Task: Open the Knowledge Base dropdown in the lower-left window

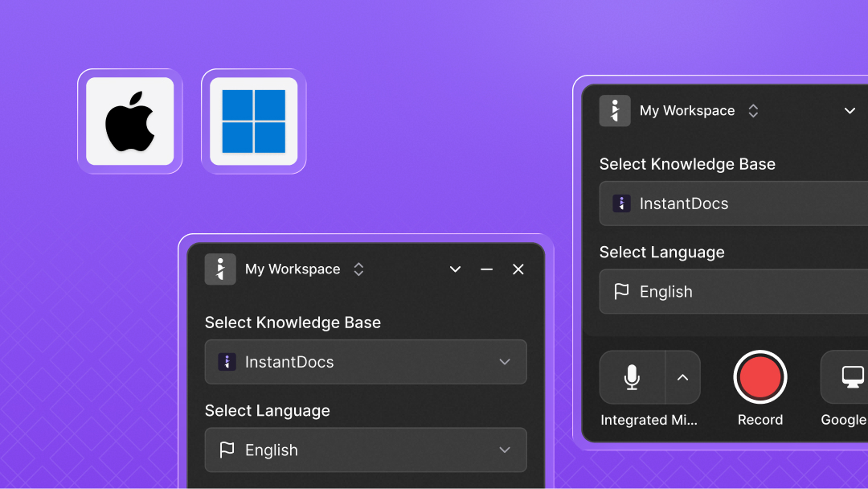Action: click(x=366, y=362)
